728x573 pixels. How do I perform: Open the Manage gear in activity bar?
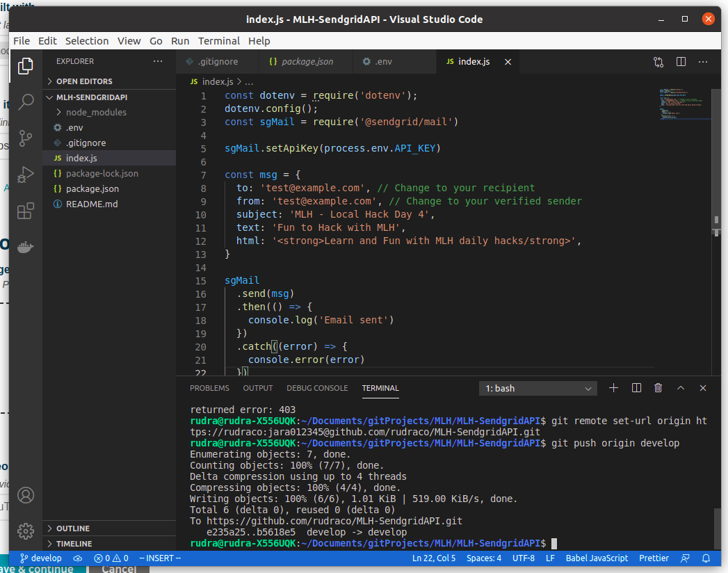click(x=26, y=531)
